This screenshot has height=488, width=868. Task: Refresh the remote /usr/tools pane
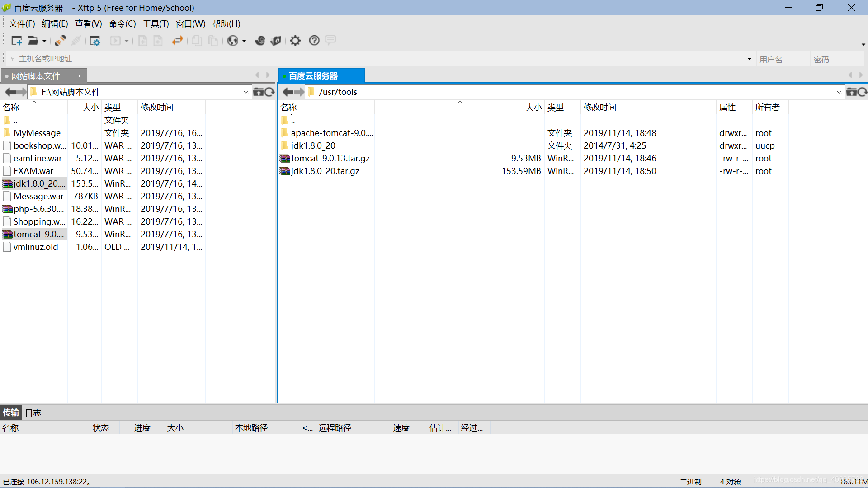[x=862, y=92]
